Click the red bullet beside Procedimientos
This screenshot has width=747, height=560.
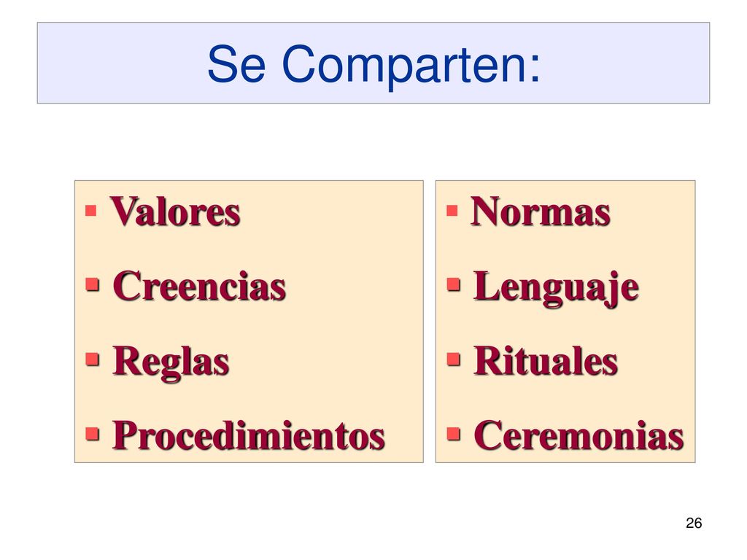(x=93, y=434)
